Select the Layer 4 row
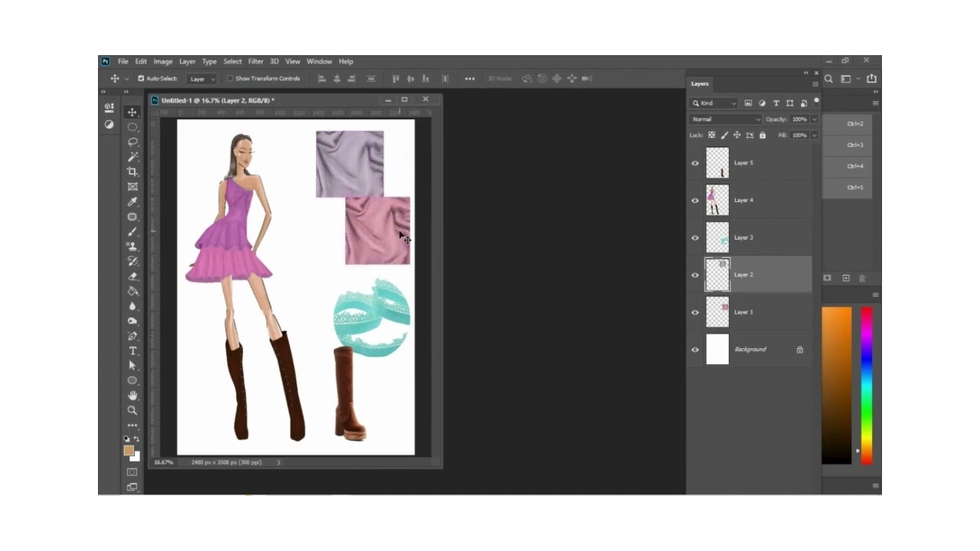The width and height of the screenshot is (980, 551). pos(750,201)
